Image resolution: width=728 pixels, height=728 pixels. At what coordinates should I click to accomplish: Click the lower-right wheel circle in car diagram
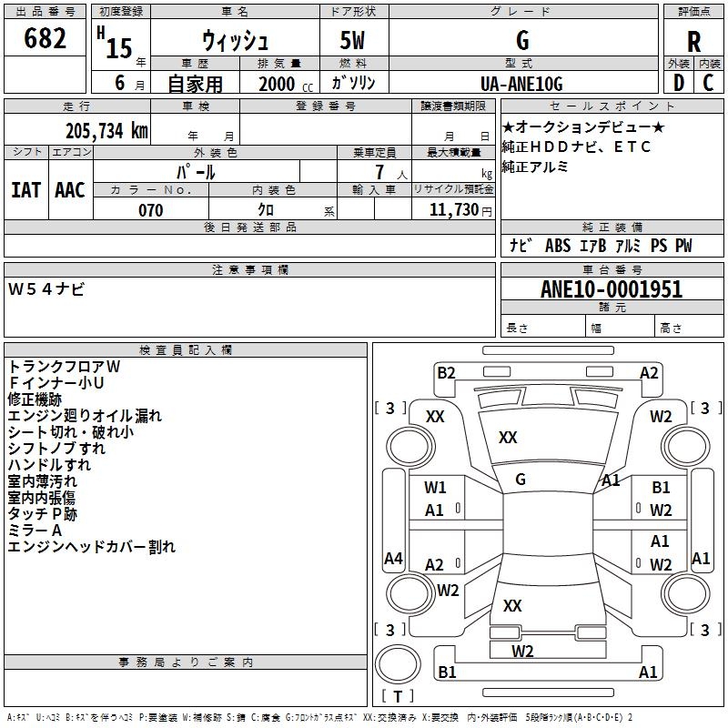pyautogui.click(x=683, y=592)
